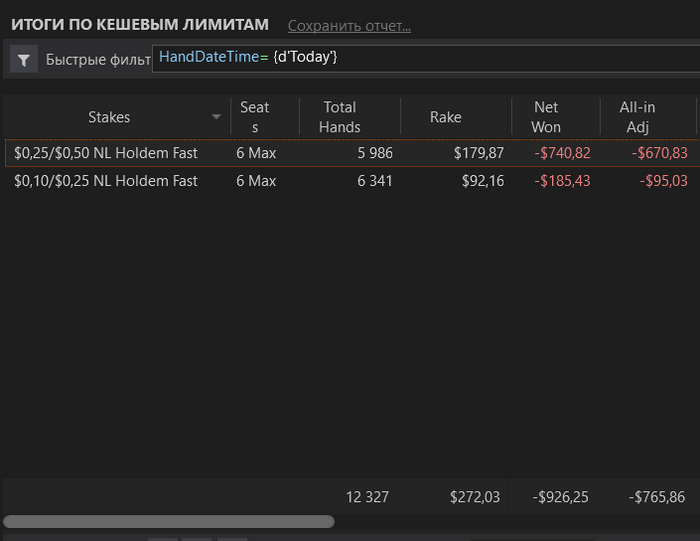
Task: Click the 6 341 total hands cell
Action: click(x=375, y=181)
